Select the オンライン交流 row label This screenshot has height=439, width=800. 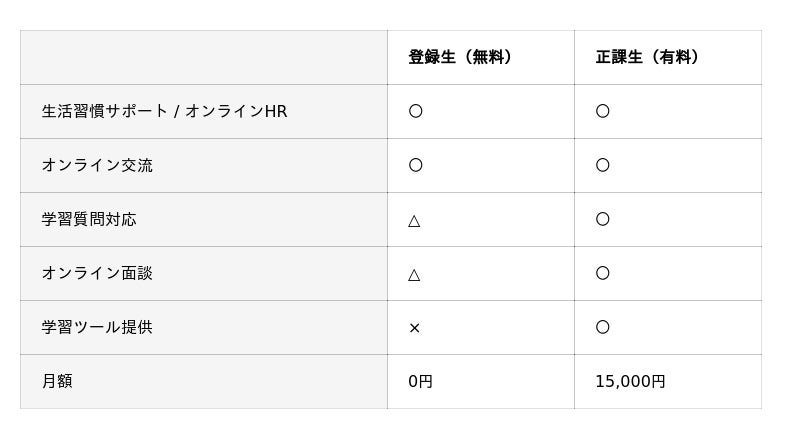tap(97, 166)
